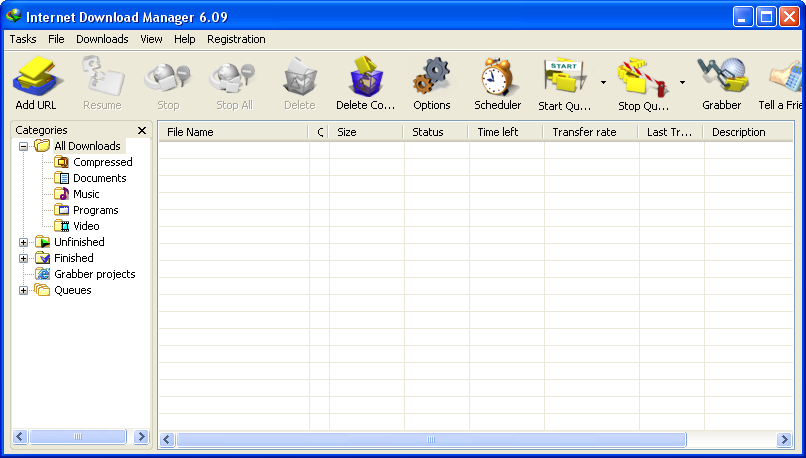
Task: Click the Stop Queue icon
Action: (x=643, y=78)
